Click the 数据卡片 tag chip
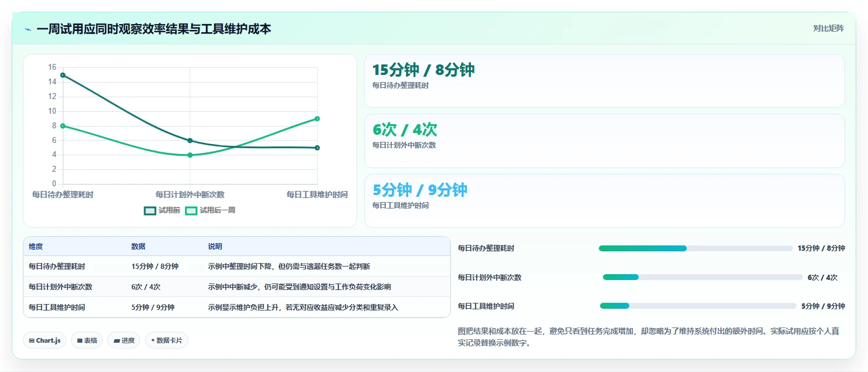Viewport: 868px width, 372px height. point(167,340)
